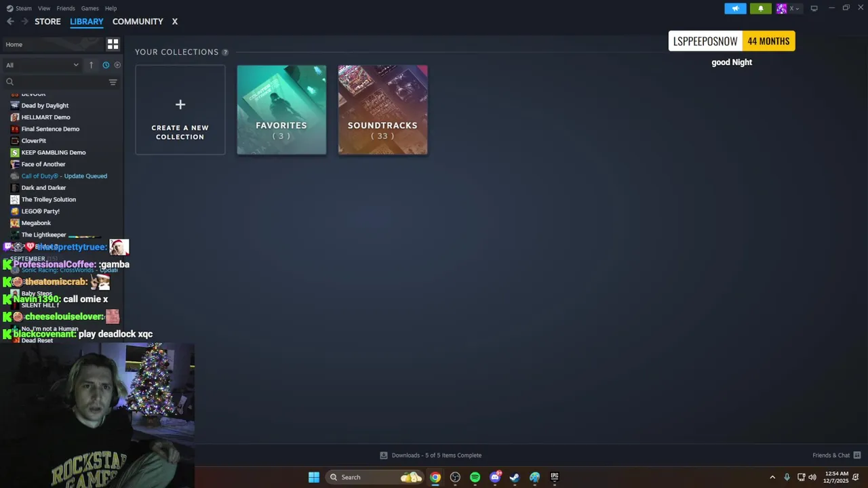Select HELLMART Demo in the library list
This screenshot has height=488, width=868.
coord(45,117)
